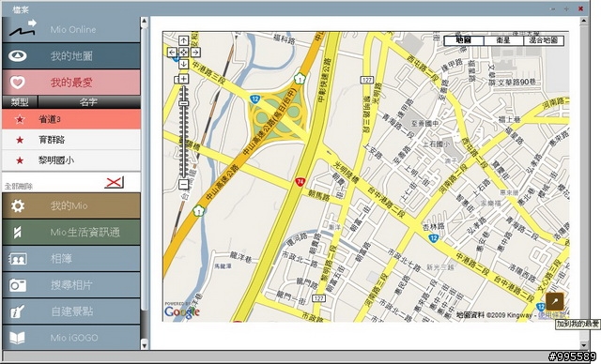Screen dimensions: 601x364
Task: Close the window with red X
Action: click(x=580, y=8)
